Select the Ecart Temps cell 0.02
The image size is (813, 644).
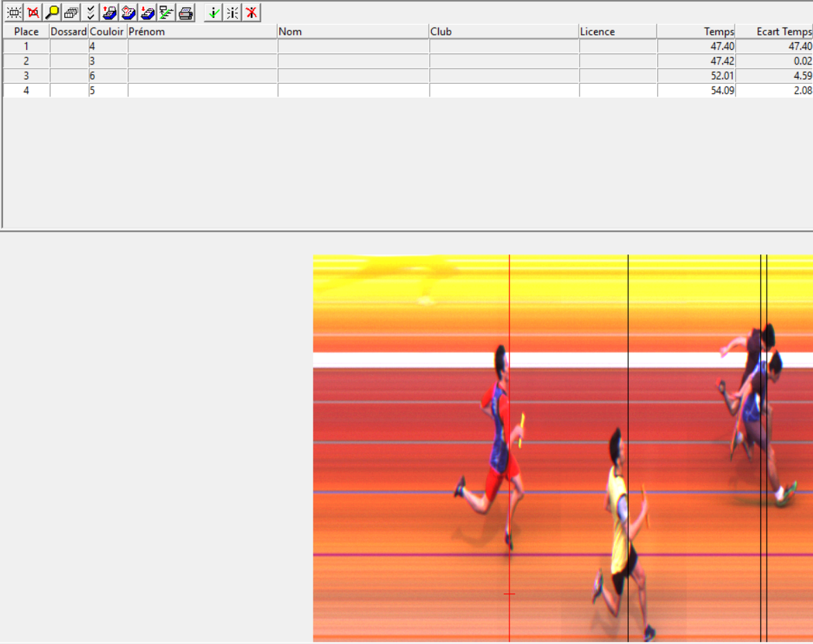click(774, 61)
